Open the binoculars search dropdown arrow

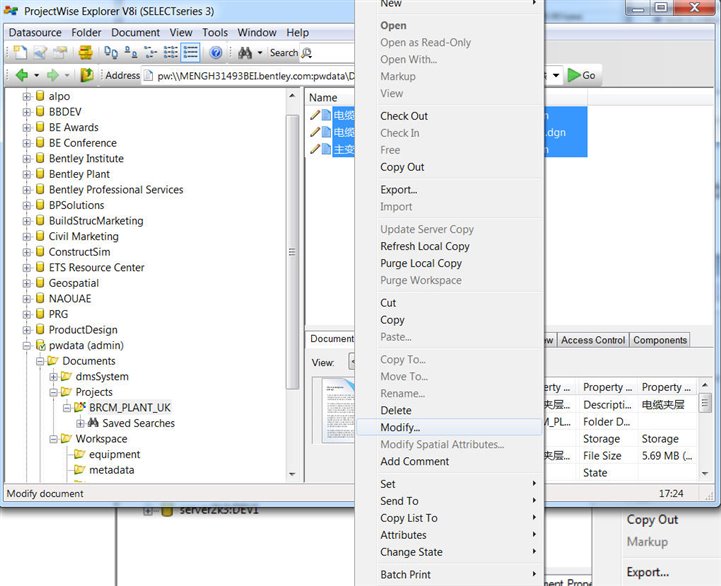click(260, 53)
